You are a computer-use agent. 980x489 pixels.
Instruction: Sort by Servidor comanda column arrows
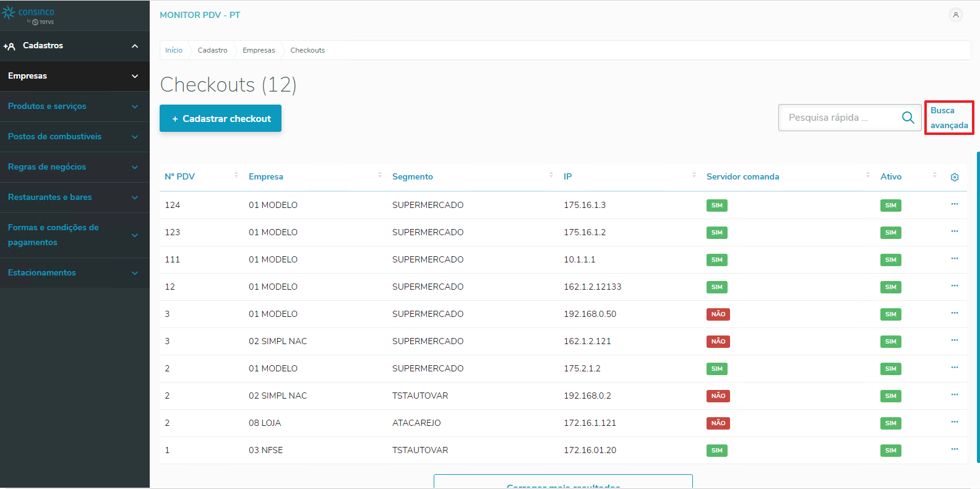(x=867, y=175)
